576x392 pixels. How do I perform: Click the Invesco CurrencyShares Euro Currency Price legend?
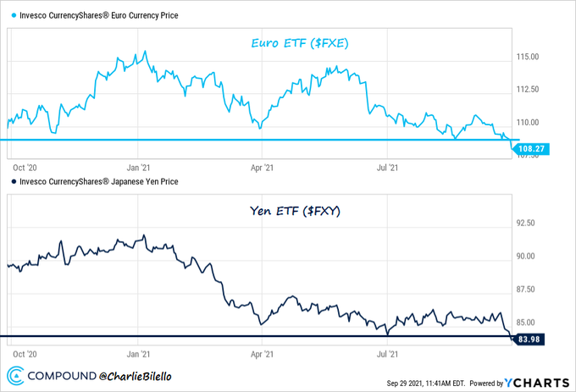(x=102, y=16)
